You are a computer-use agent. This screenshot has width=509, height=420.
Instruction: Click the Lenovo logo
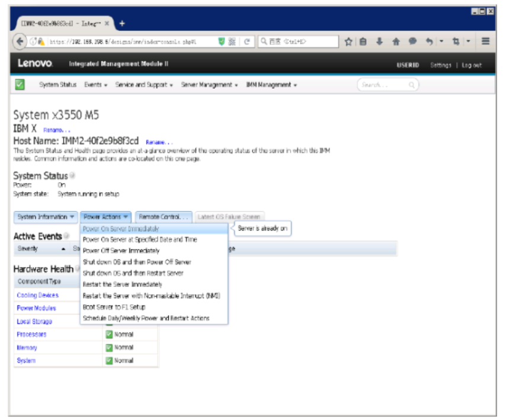pyautogui.click(x=35, y=63)
